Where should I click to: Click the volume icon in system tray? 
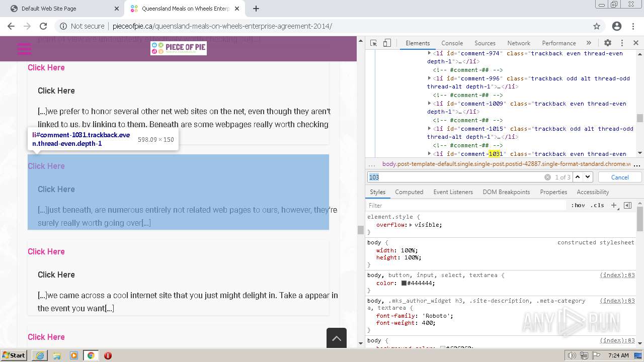[572, 355]
